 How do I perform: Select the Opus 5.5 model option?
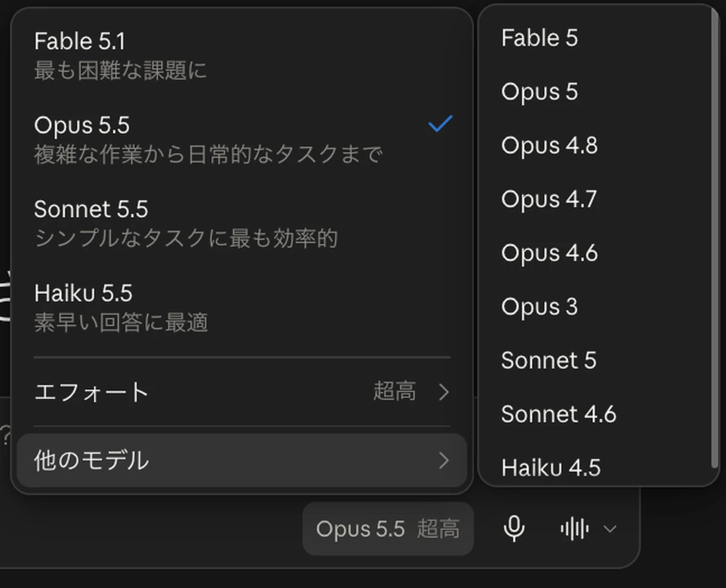click(x=242, y=139)
